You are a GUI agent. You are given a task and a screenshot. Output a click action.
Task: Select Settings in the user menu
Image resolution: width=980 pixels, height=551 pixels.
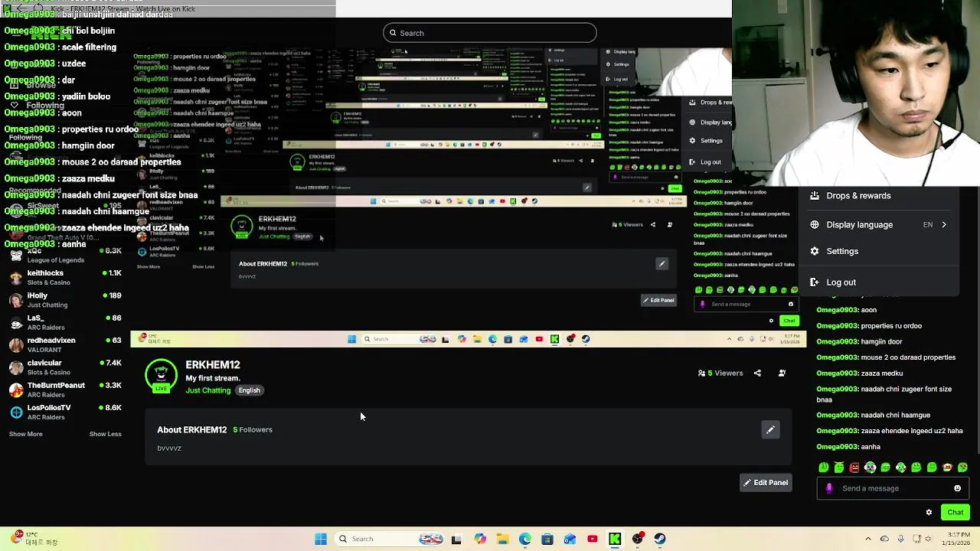click(x=879, y=251)
